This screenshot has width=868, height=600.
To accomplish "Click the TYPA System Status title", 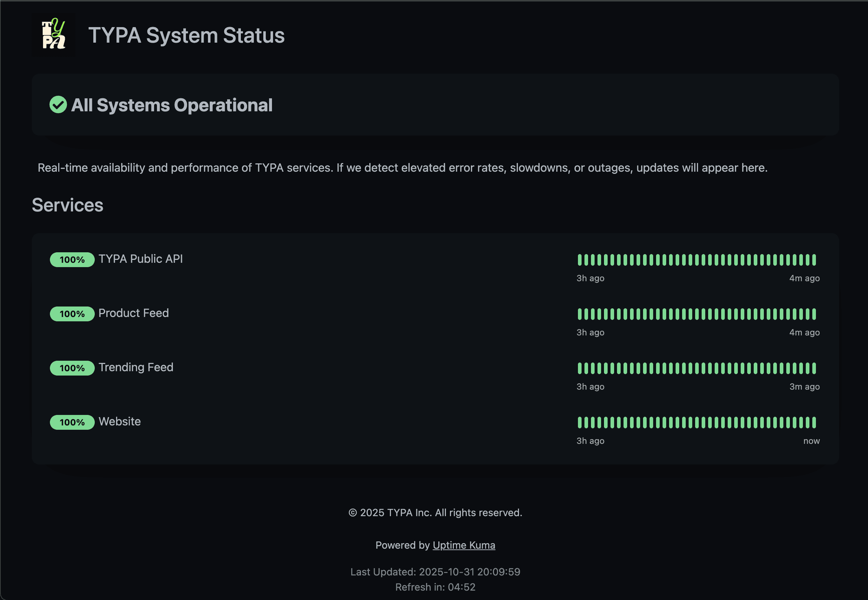I will pos(186,35).
